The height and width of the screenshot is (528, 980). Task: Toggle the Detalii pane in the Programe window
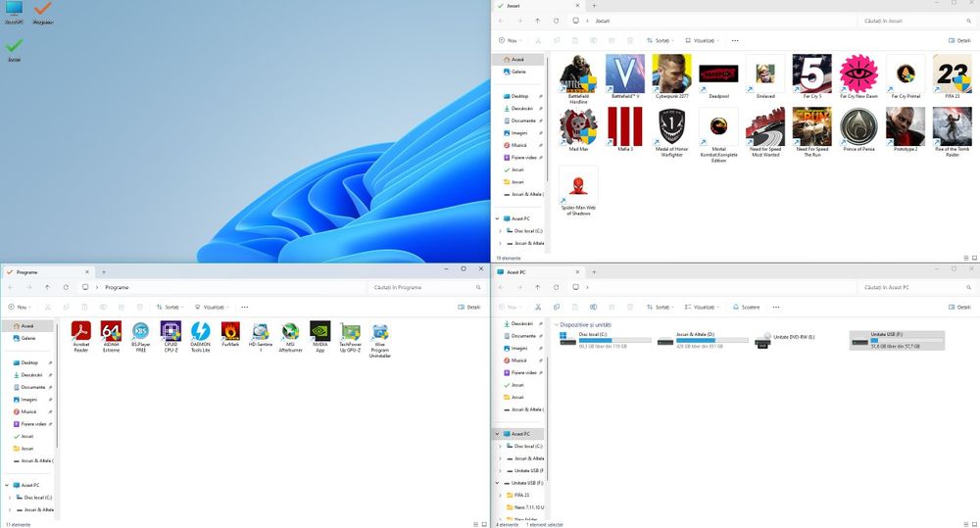click(469, 308)
